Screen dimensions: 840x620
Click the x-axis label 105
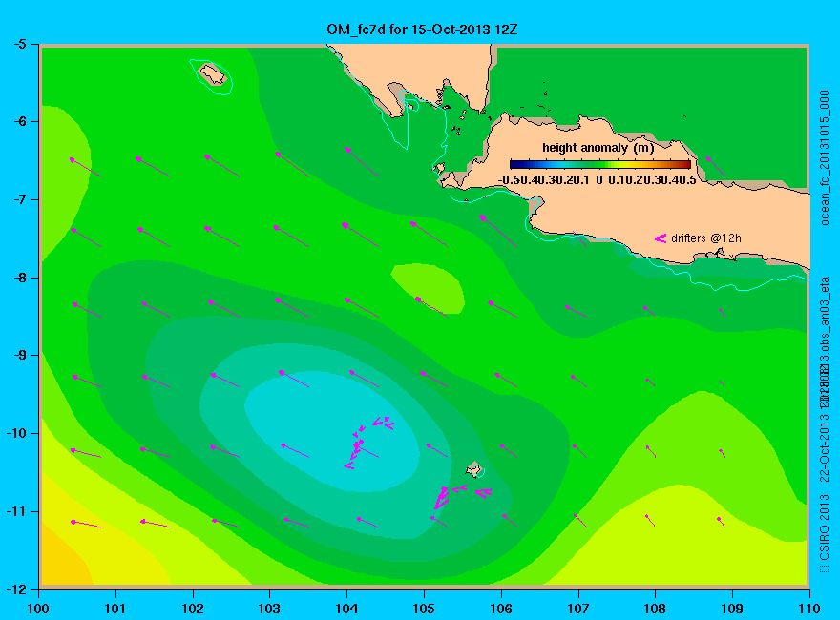[424, 609]
